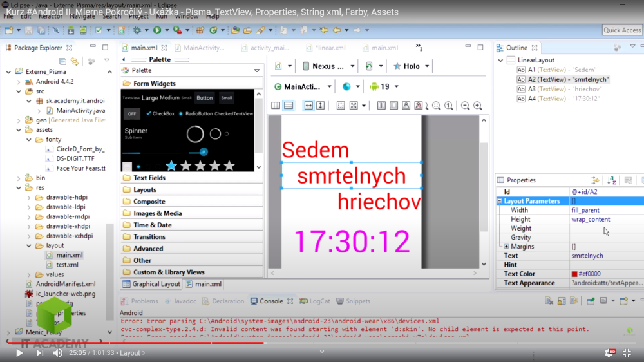The image size is (644, 362).
Task: Toggle layout height fill vertical button
Action: (x=320, y=106)
